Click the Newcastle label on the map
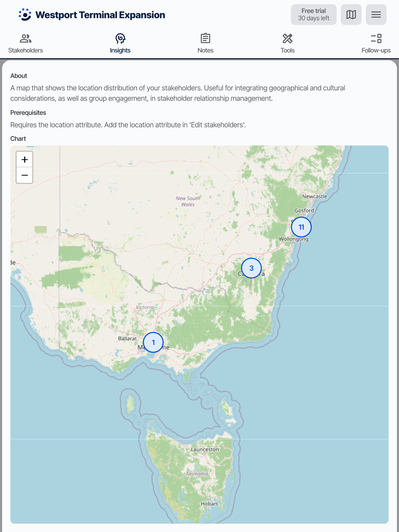Viewport: 399px width, 532px height. 314,196
